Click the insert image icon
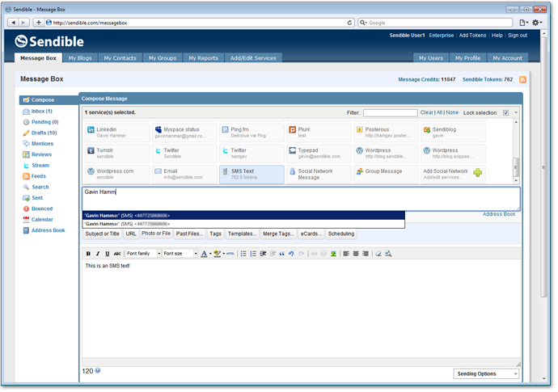This screenshot has height=392, width=558. point(334,255)
